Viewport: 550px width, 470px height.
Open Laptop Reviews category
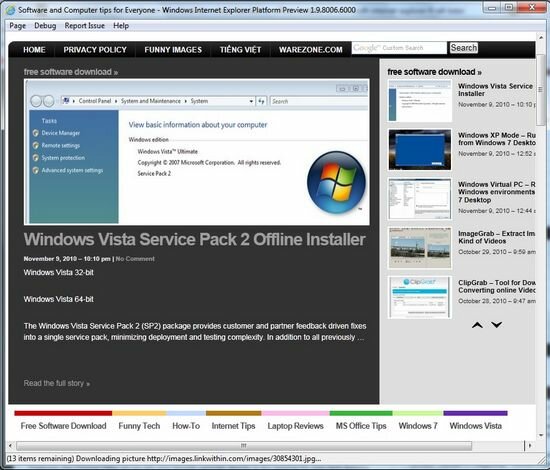295,426
